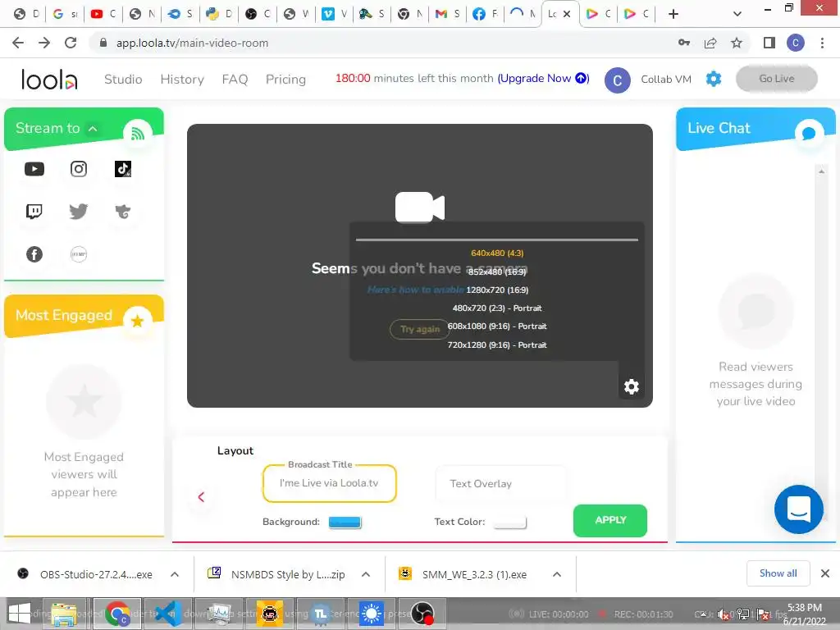Click the Most Engaged star icon
The image size is (840, 630).
tap(138, 321)
